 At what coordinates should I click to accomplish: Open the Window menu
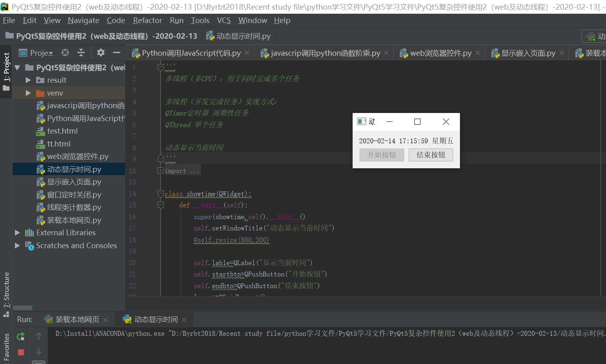tap(253, 20)
